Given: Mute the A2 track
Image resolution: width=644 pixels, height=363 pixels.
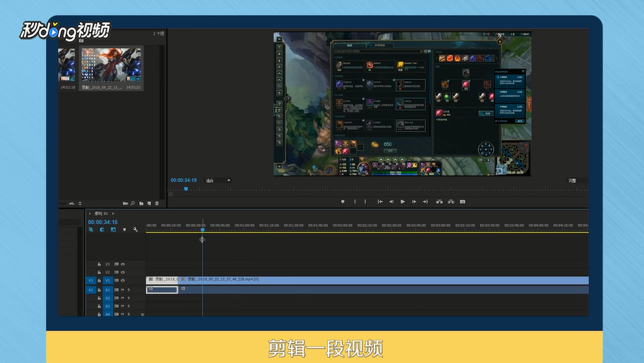Looking at the screenshot, I should tap(122, 298).
